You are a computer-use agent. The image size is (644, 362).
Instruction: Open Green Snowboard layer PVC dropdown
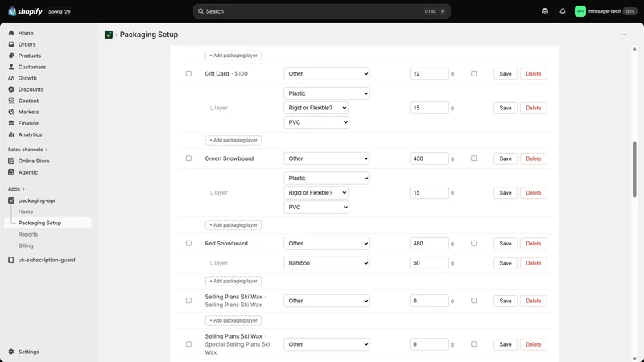(x=316, y=208)
